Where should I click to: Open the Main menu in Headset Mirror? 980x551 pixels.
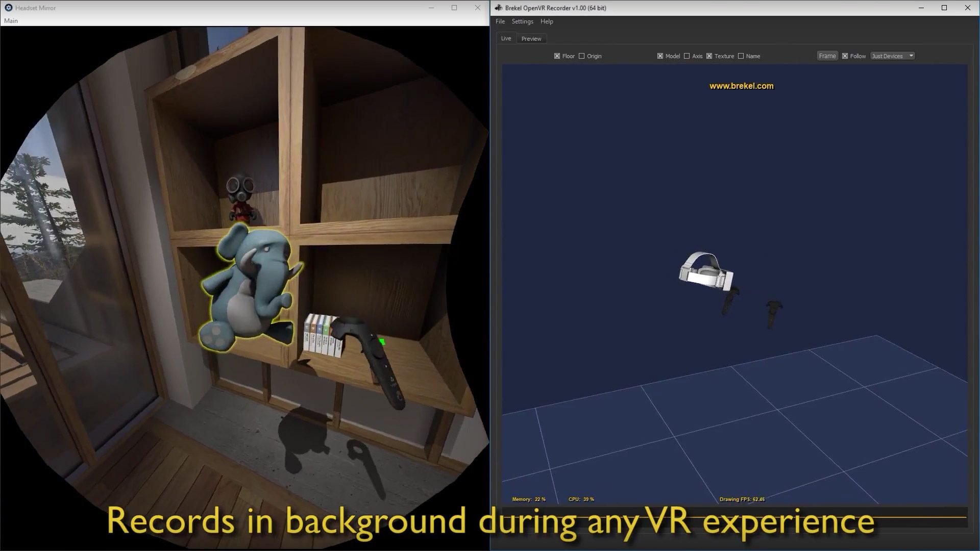[x=10, y=20]
